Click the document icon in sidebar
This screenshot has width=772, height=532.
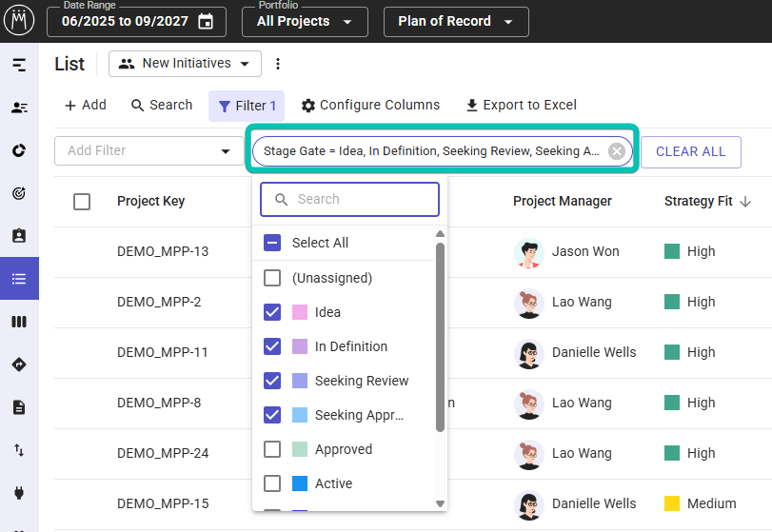click(19, 407)
